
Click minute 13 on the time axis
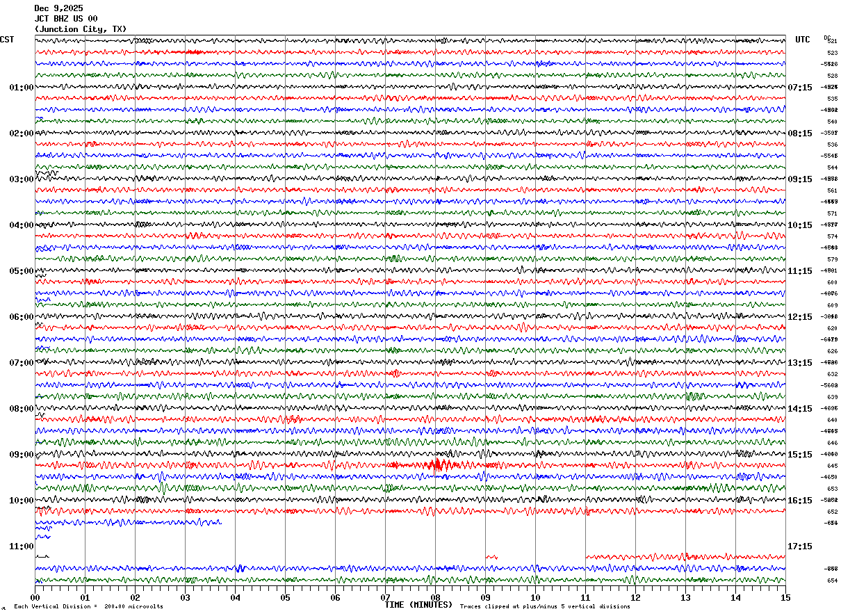pos(685,597)
